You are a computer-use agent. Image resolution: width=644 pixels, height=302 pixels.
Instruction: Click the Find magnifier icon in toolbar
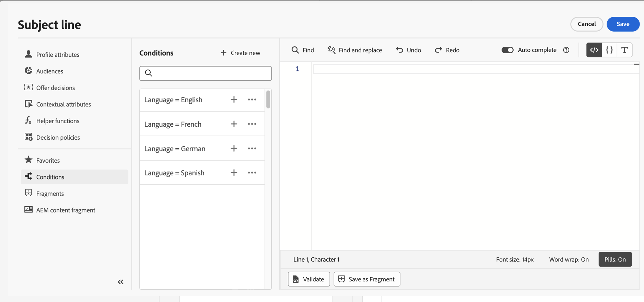(x=295, y=50)
